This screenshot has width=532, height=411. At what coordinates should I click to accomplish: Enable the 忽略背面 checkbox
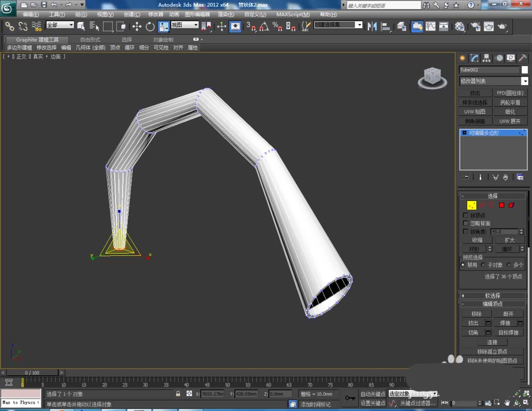click(466, 223)
